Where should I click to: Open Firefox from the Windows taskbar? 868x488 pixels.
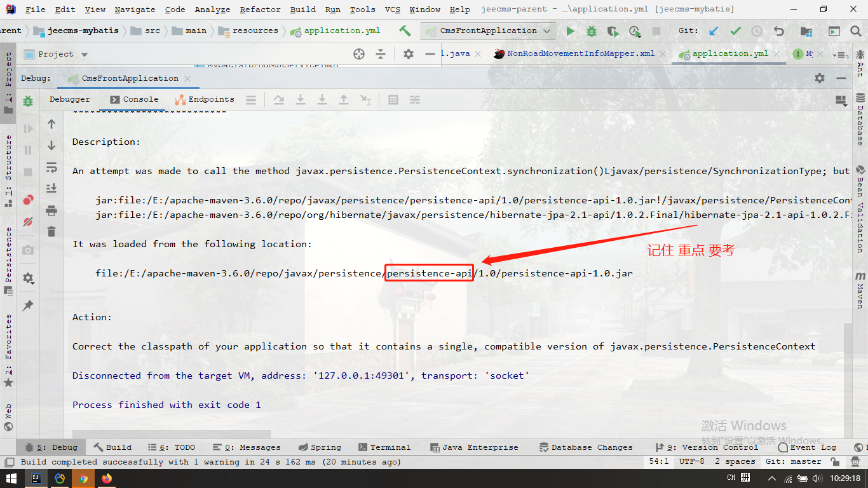pos(106,478)
